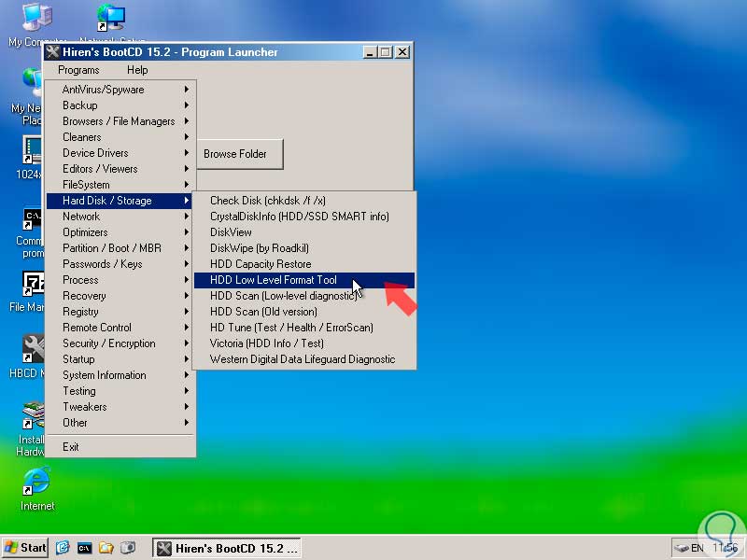Launch Check Disk (chkdsk /f /x)

point(304,201)
